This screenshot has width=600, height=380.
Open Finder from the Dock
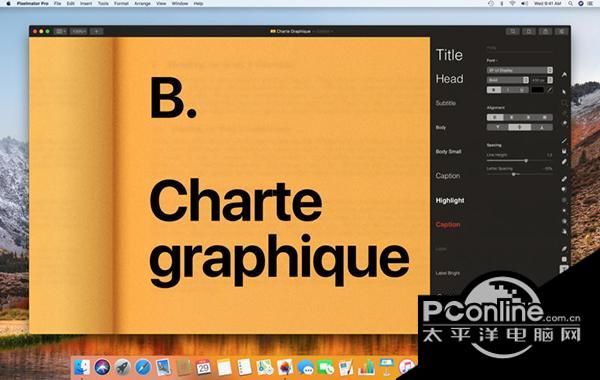[x=82, y=367]
